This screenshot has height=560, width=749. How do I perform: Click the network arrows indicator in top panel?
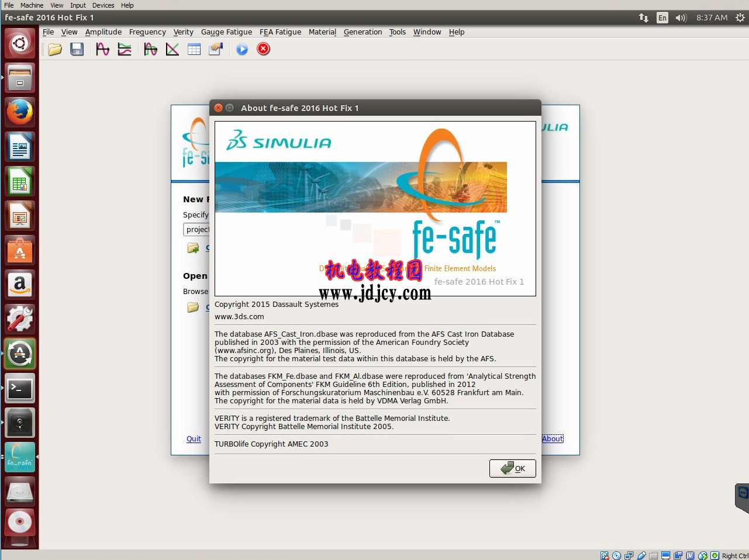coord(644,18)
